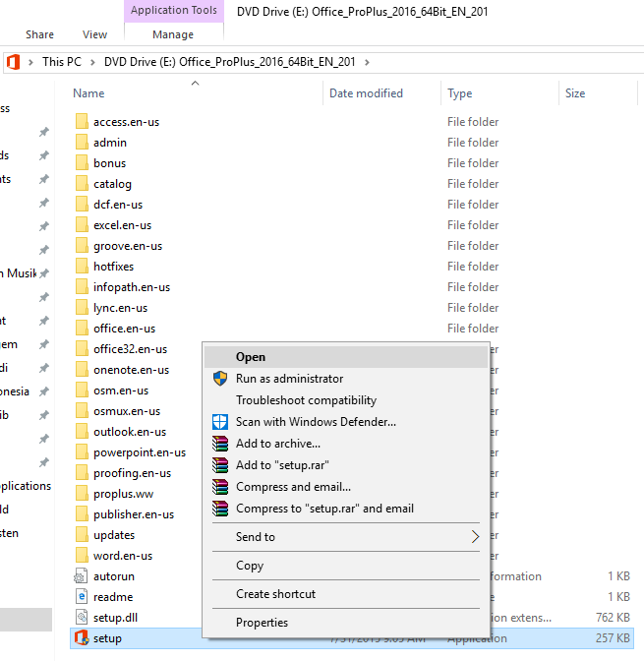Select the proplus.ww folder name
644x661 pixels.
point(124,494)
